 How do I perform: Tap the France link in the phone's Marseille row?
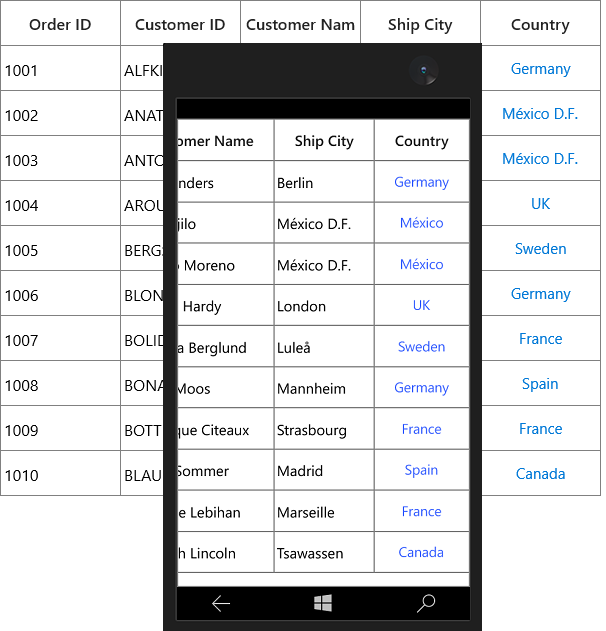(x=421, y=511)
